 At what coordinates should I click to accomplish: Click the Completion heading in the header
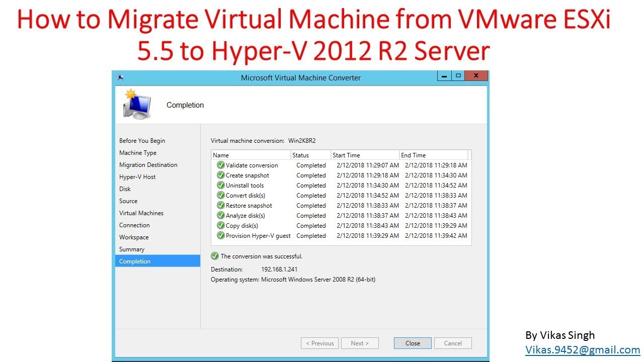[185, 105]
